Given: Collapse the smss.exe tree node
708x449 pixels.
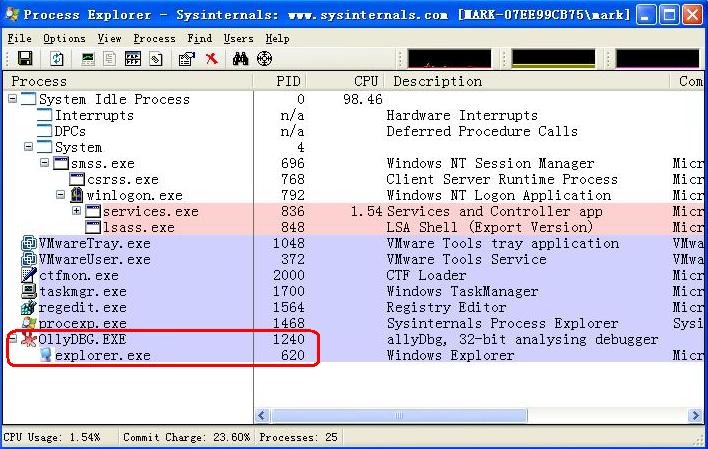Looking at the screenshot, I should [44, 163].
